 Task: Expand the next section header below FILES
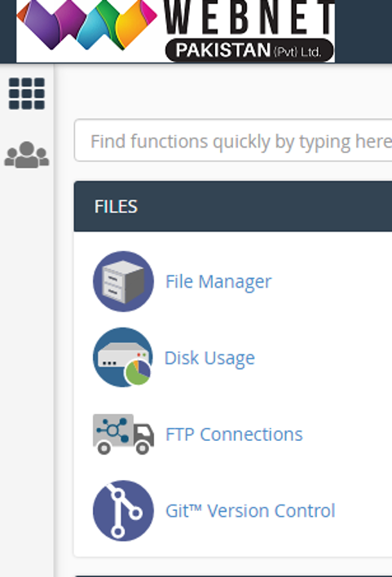(233, 575)
